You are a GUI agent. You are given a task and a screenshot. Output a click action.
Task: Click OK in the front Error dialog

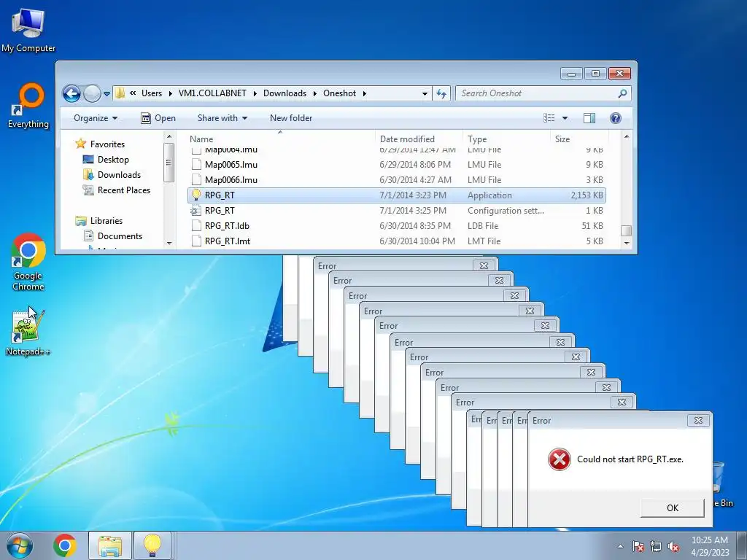pyautogui.click(x=672, y=508)
